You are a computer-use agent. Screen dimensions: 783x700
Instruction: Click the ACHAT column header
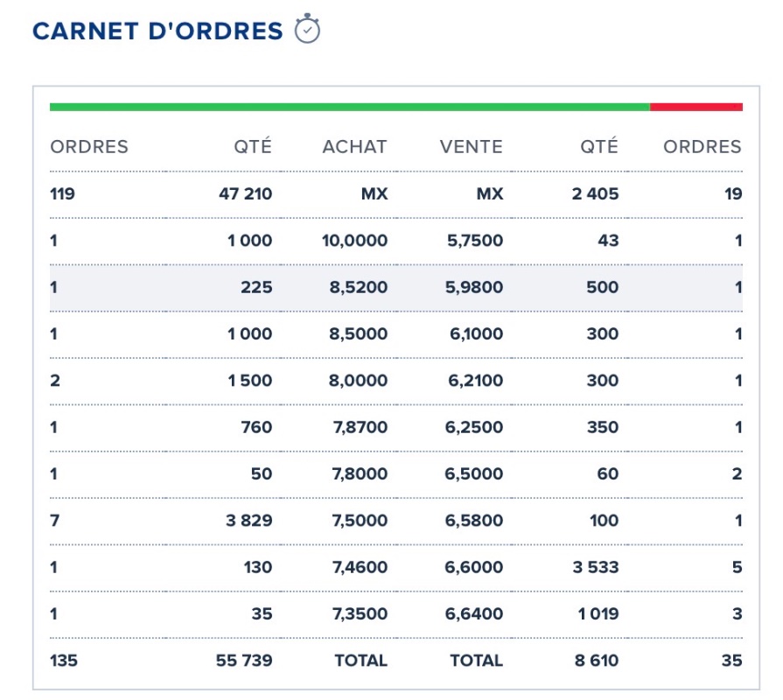(354, 147)
